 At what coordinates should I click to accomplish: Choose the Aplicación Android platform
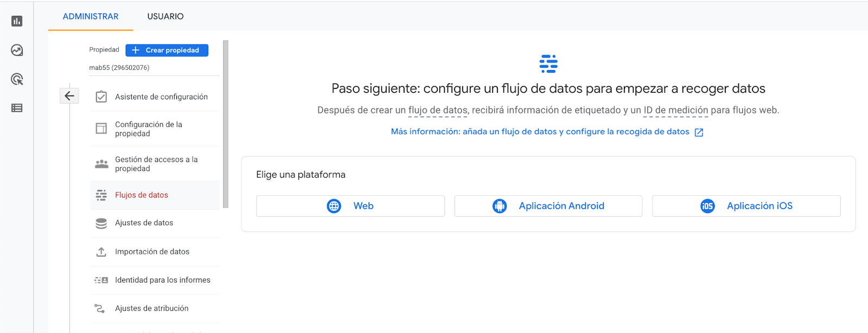click(x=548, y=206)
